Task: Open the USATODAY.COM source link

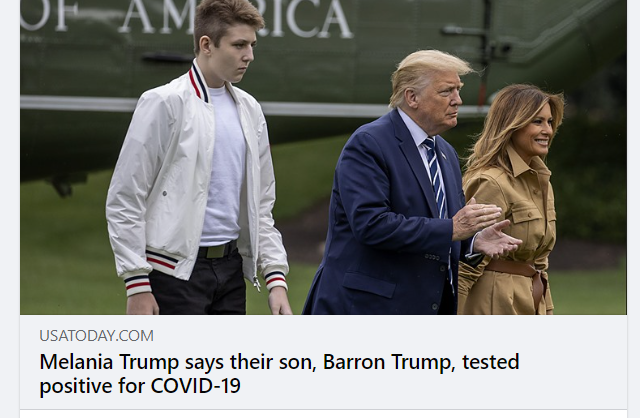Action: (x=96, y=336)
